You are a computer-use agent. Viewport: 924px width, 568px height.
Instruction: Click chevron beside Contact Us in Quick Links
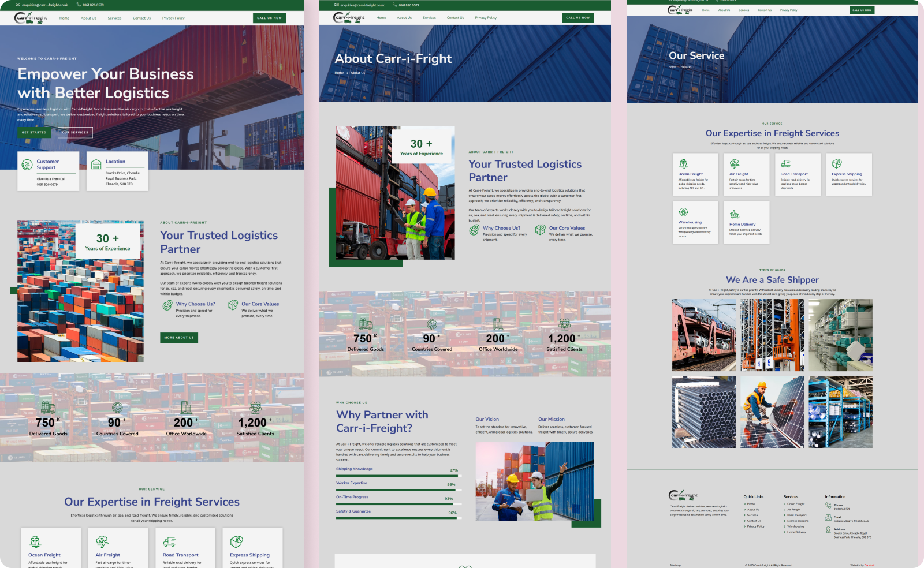tap(745, 521)
